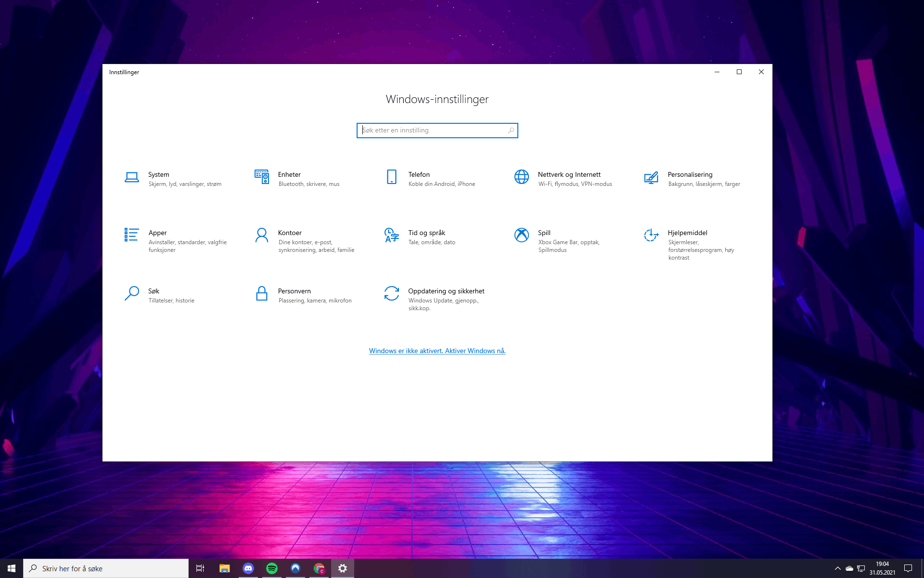Open Nettverk og Internett globe icon

[521, 177]
